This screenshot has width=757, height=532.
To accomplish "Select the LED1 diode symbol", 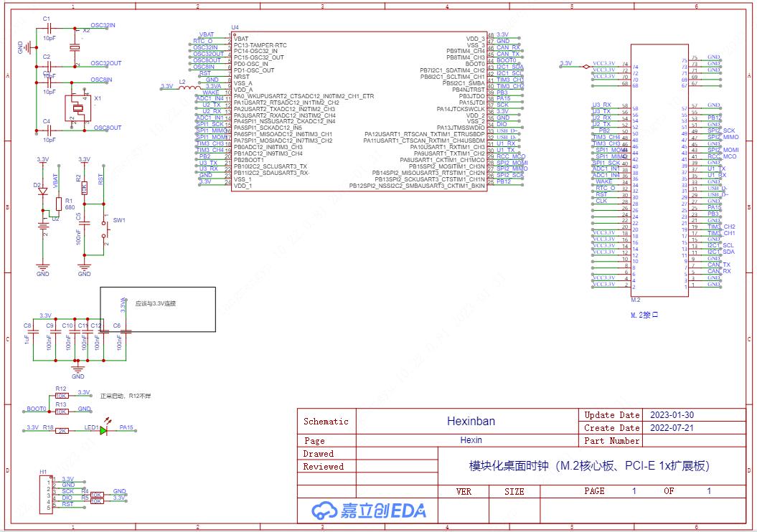I will [103, 430].
